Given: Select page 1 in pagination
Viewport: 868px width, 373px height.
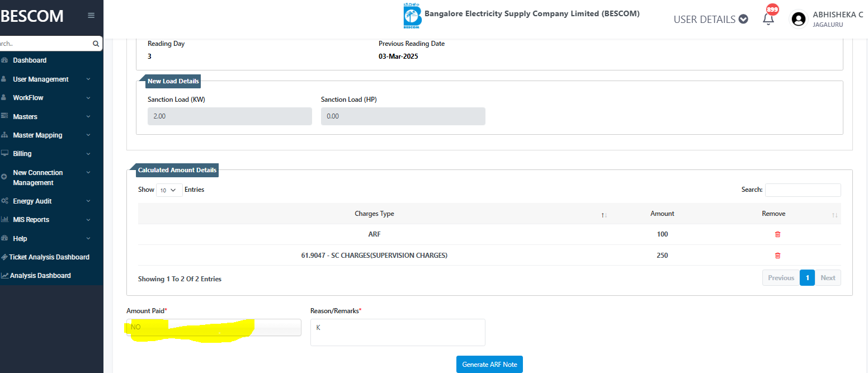Looking at the screenshot, I should 807,278.
